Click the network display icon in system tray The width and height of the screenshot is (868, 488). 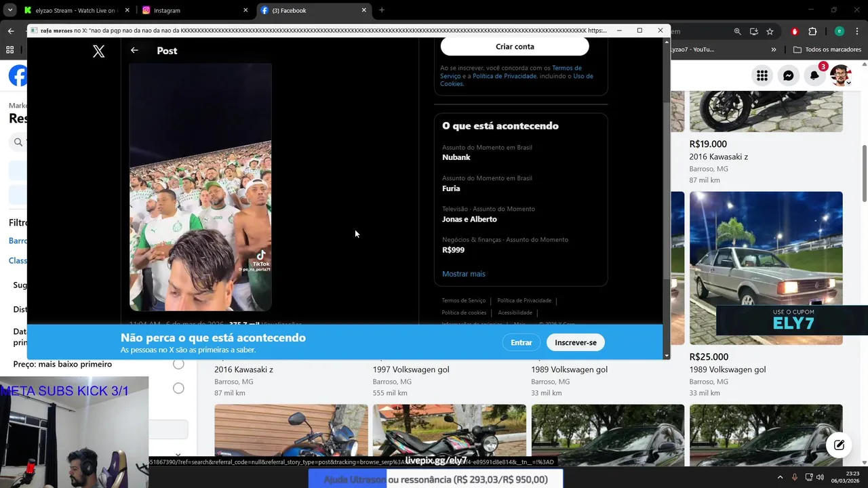pos(808,477)
